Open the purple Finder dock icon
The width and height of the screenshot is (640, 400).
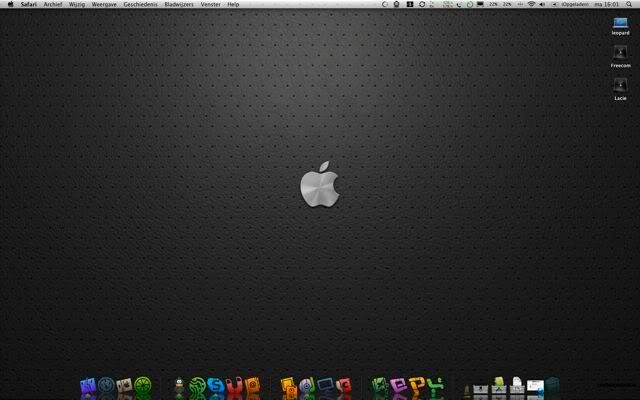pos(88,386)
